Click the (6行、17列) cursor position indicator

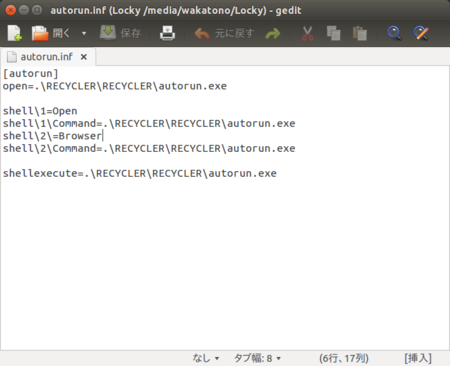344,358
